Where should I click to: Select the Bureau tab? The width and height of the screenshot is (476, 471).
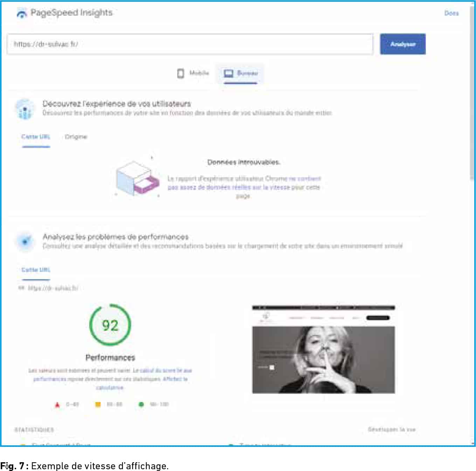point(241,74)
